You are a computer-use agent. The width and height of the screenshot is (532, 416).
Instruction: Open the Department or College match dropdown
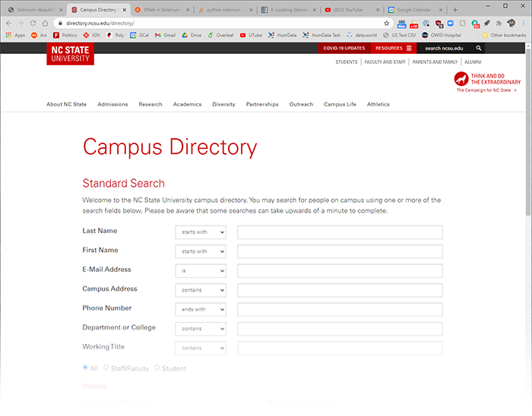201,329
